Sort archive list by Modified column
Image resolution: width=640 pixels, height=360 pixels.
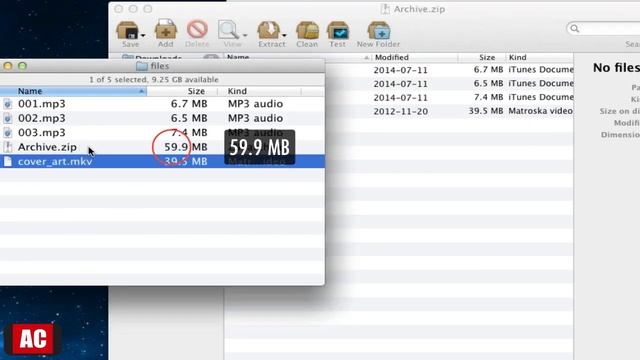coord(414,58)
